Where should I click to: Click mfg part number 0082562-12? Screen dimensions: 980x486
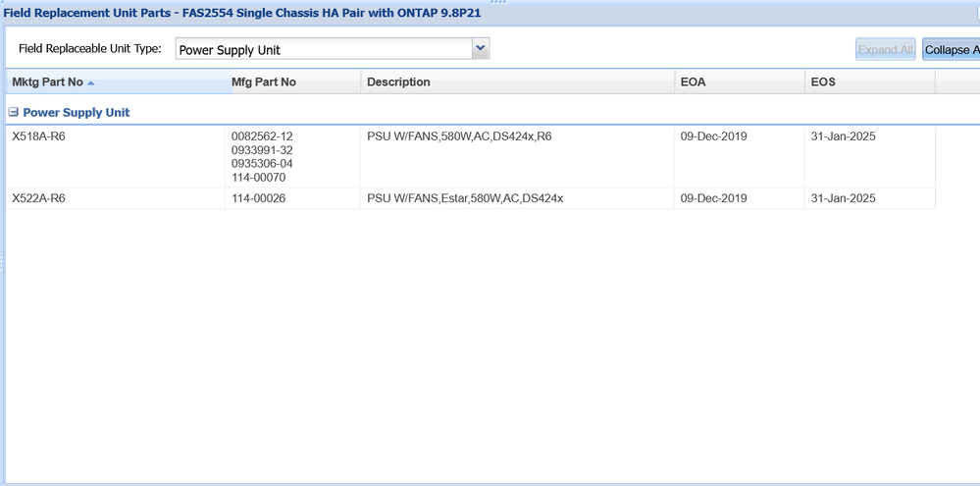[x=262, y=136]
